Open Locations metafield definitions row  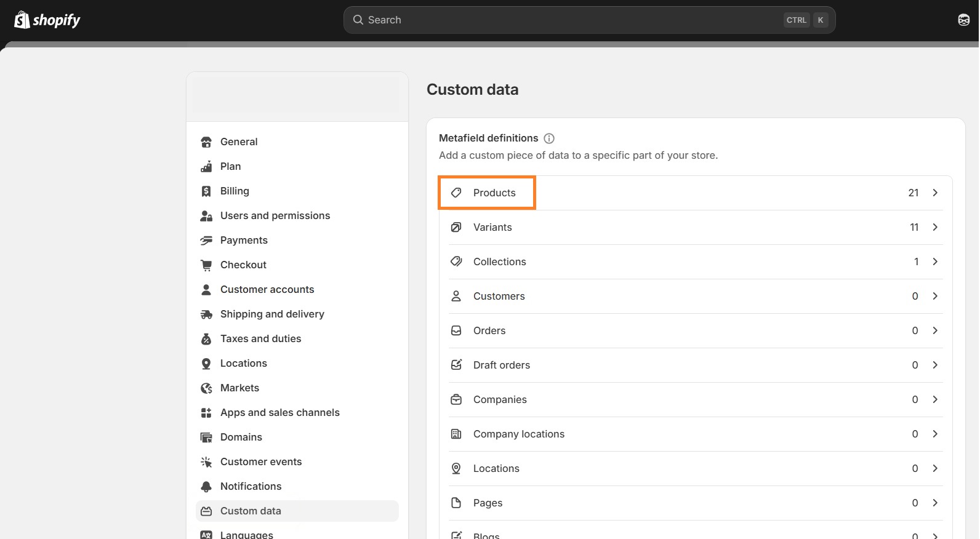click(696, 468)
